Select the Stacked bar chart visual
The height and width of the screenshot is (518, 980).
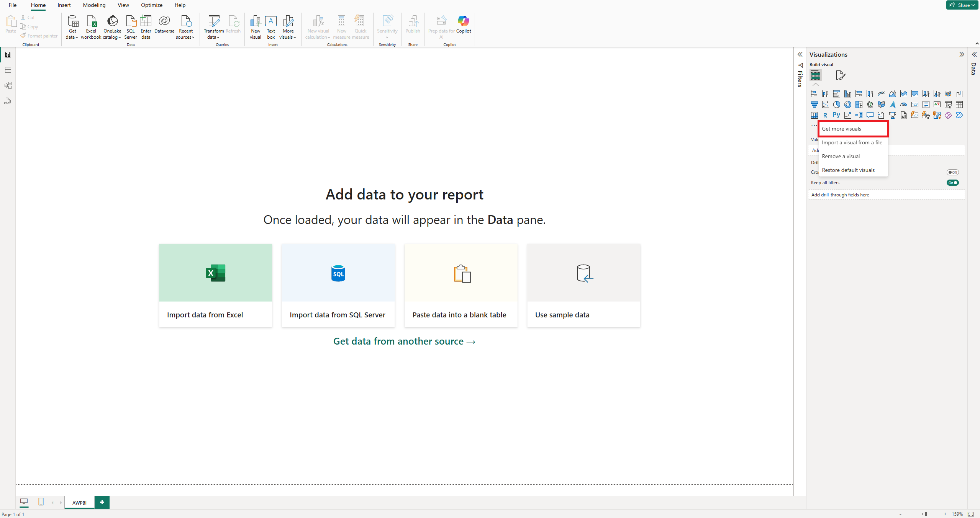click(x=814, y=94)
